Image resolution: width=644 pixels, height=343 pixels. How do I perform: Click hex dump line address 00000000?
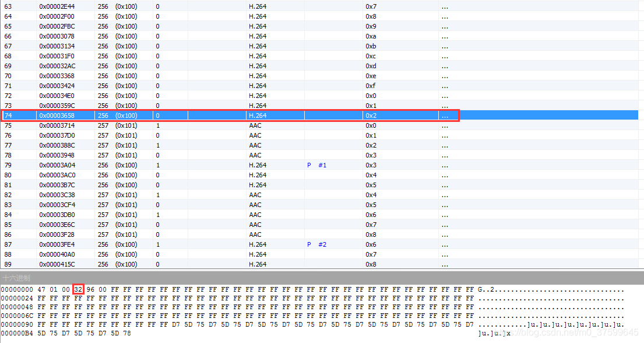pyautogui.click(x=17, y=289)
